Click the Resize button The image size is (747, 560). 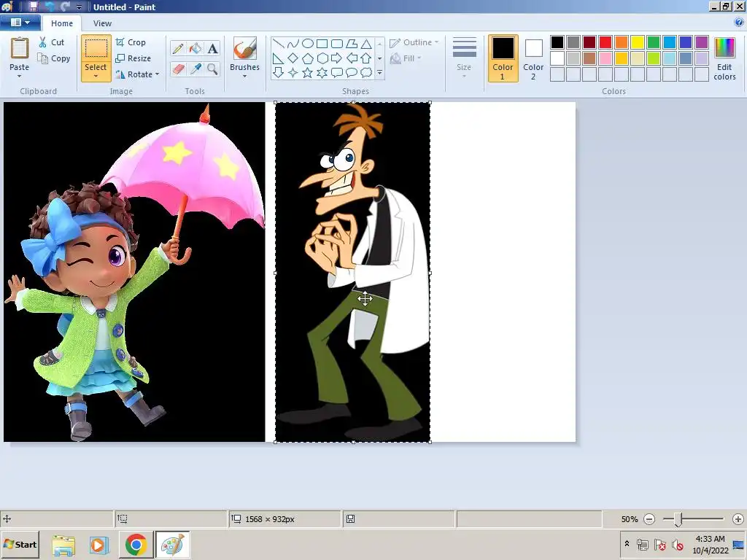(x=133, y=58)
